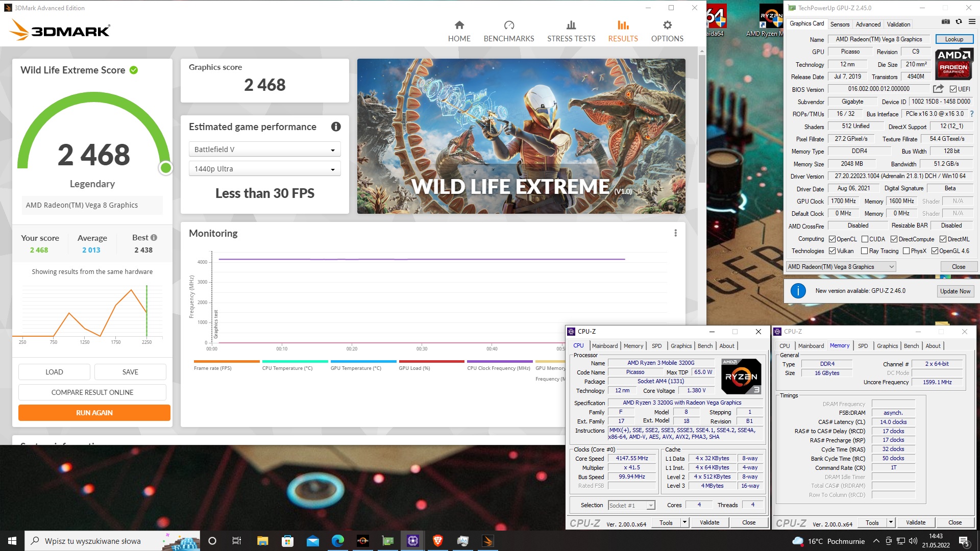This screenshot has height=551, width=980.
Task: Click the estimated game performance info icon
Action: [x=335, y=127]
